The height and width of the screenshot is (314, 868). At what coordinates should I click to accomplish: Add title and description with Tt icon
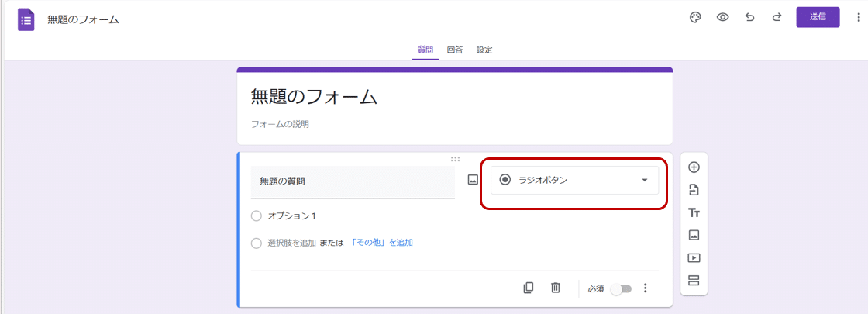694,212
